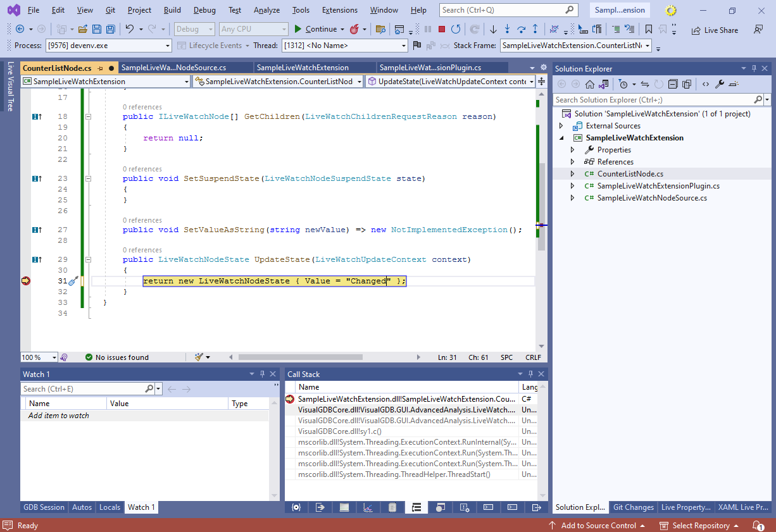This screenshot has height=532, width=776.
Task: Toggle Sync with Active Document in Solution Explorer
Action: (644, 84)
